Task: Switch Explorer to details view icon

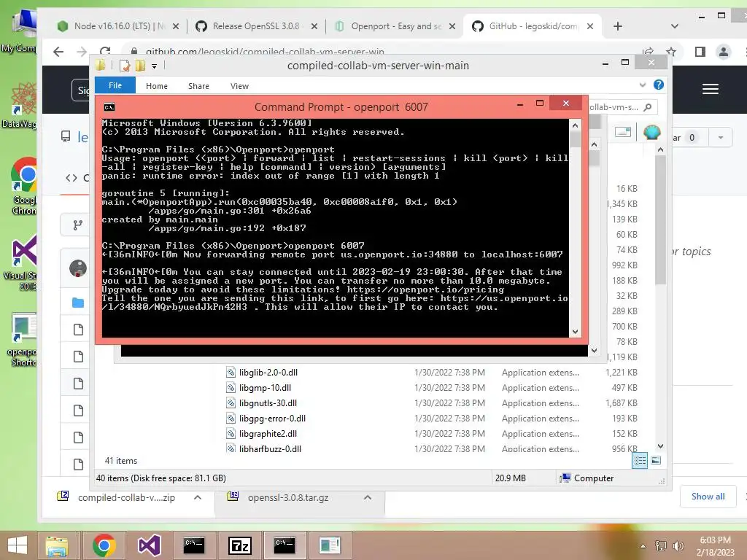Action: pos(640,461)
